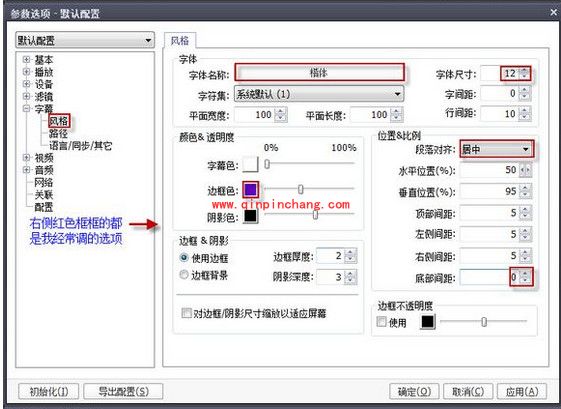The height and width of the screenshot is (409, 561).
Task: Collapse the 字幕 tree node
Action: 26,108
